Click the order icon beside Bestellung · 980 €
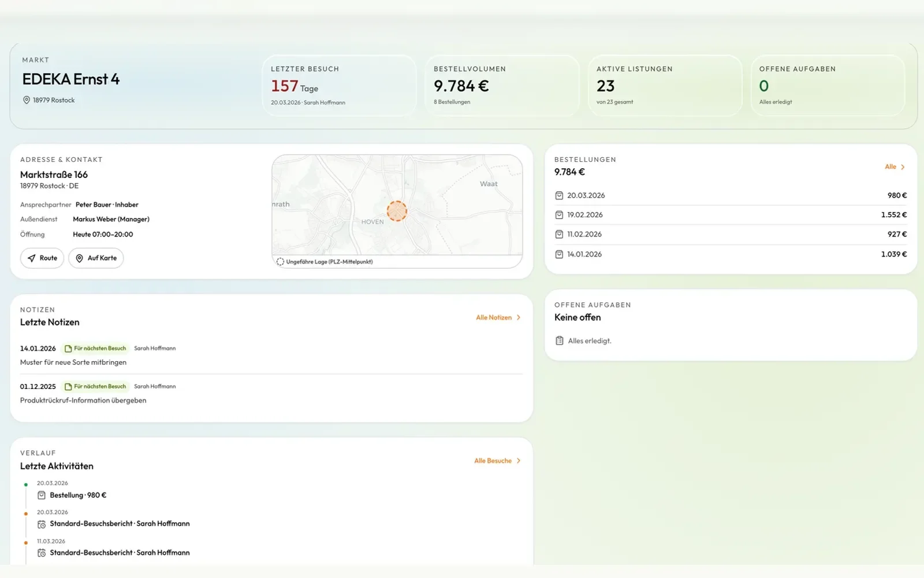 [42, 495]
